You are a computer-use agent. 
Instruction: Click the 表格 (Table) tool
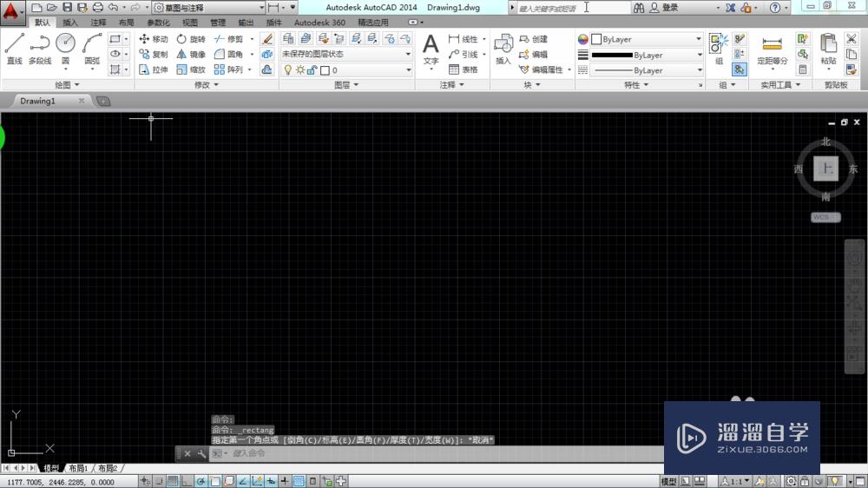(x=464, y=69)
